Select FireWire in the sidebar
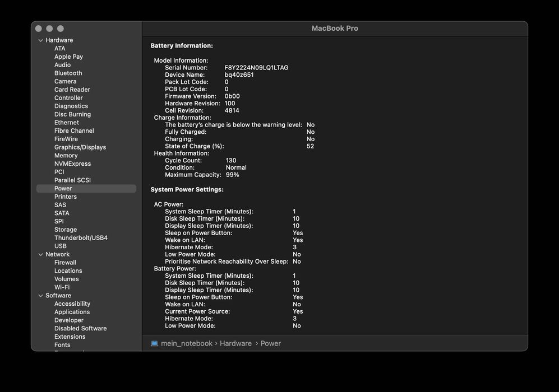 66,139
